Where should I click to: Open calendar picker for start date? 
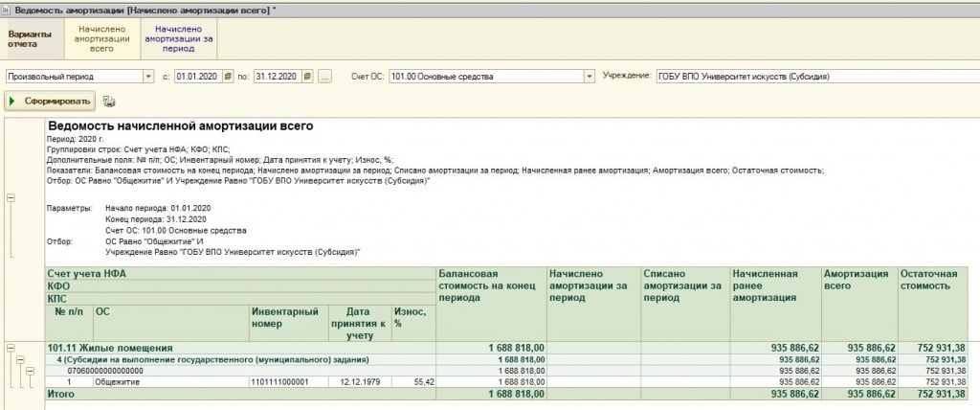[x=228, y=77]
